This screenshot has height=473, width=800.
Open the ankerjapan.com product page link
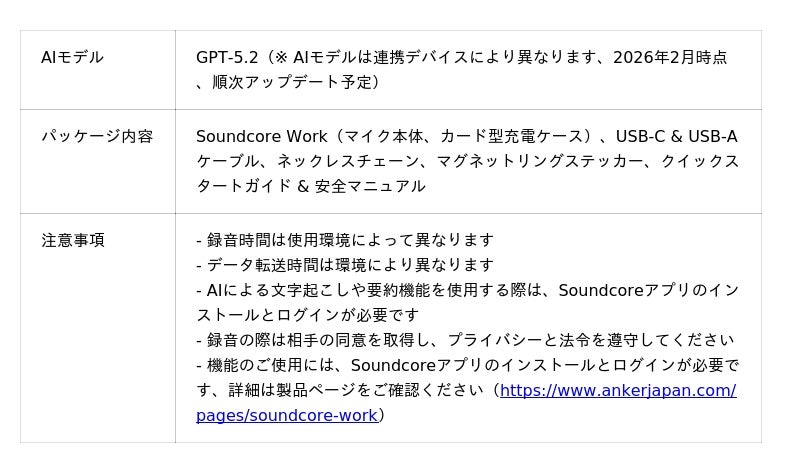point(617,390)
